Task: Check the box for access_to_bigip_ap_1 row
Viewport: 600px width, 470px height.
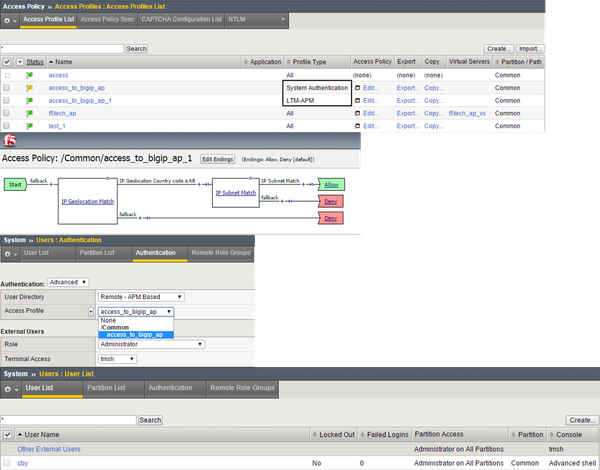Action: click(6, 100)
